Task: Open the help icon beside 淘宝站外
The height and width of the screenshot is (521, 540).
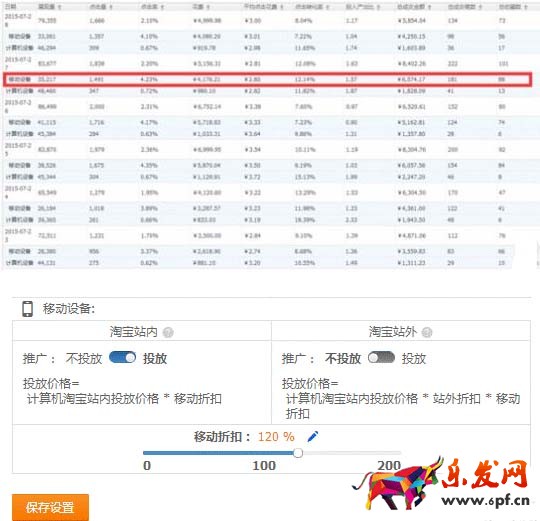Action: (x=427, y=332)
